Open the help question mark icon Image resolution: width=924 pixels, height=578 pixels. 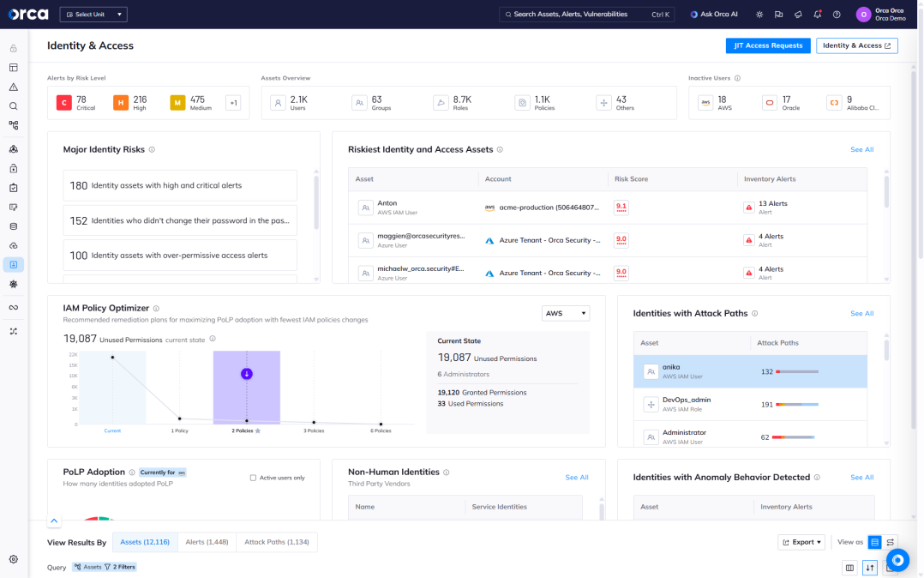(x=837, y=15)
